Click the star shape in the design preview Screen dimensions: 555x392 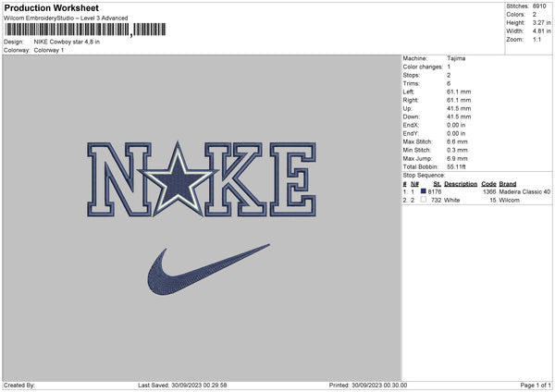178,181
